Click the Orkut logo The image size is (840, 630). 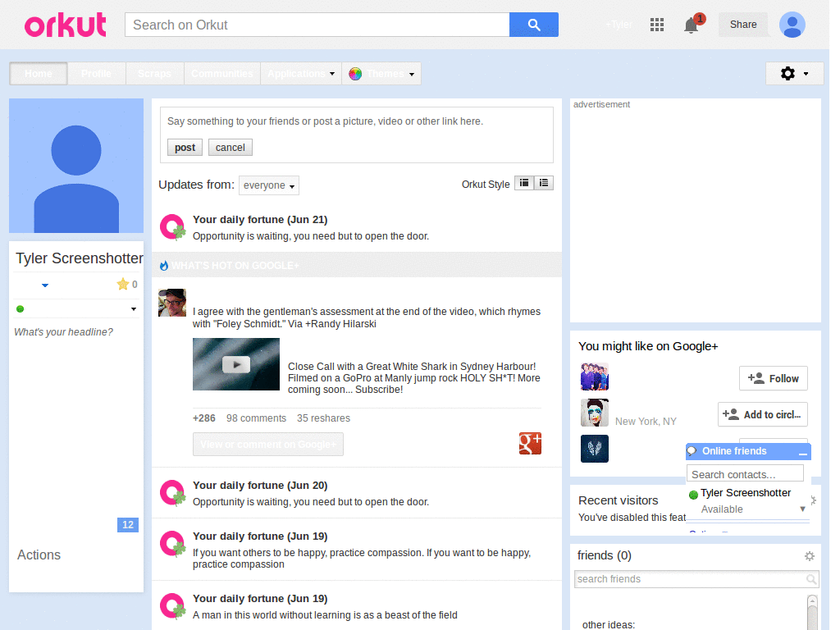coord(66,25)
